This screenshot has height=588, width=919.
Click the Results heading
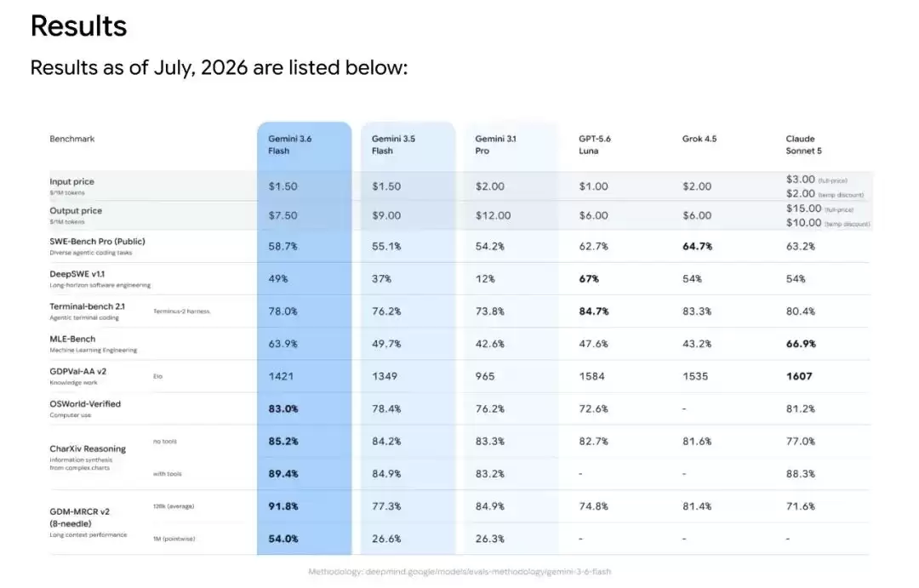pos(78,26)
